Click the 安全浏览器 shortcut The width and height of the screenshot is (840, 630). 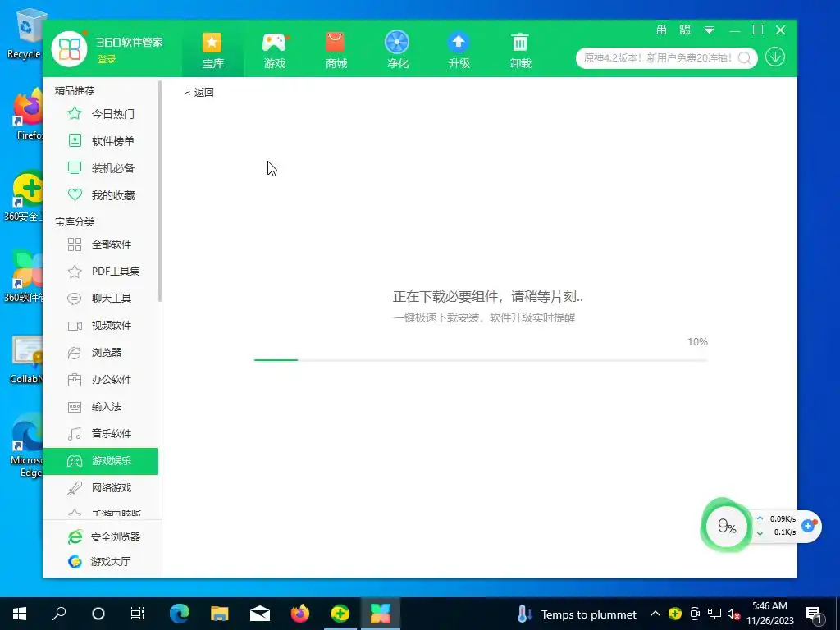pos(104,536)
